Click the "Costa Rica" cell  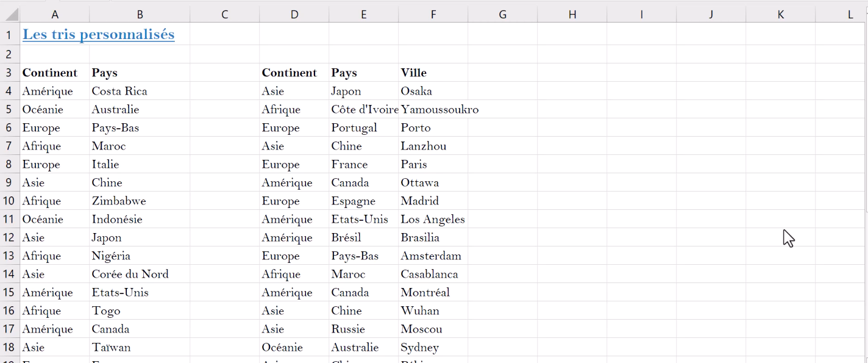[119, 91]
